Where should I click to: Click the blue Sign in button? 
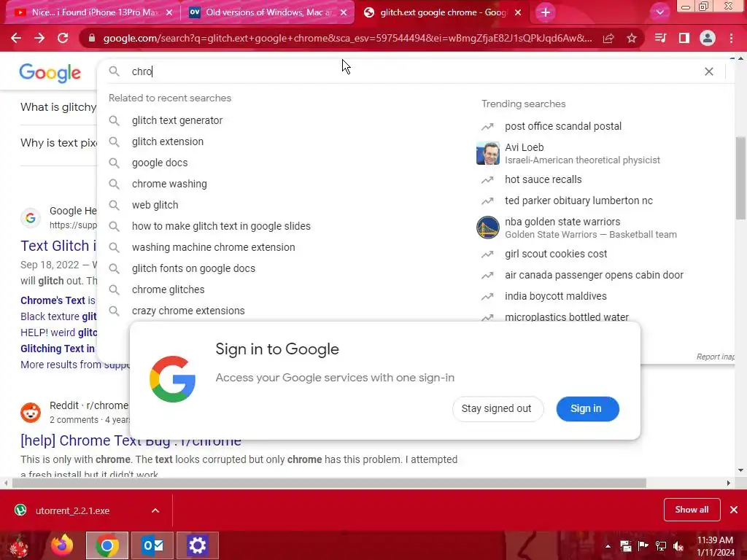pyautogui.click(x=587, y=408)
